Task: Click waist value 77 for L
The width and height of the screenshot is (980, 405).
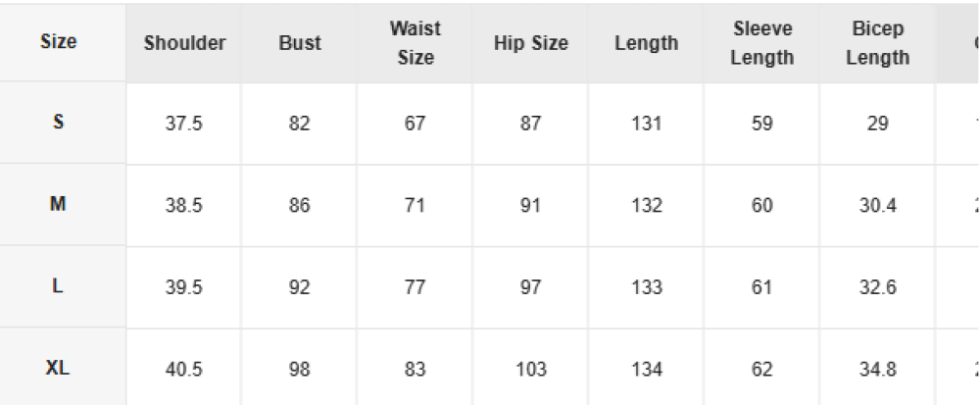Action: [x=415, y=287]
